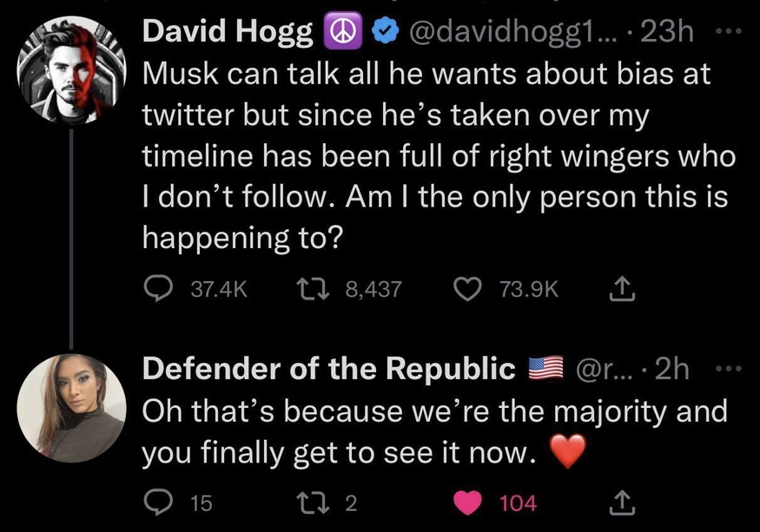Click the Defender of the Republic name
Screen dimensions: 760x532
tap(328, 370)
